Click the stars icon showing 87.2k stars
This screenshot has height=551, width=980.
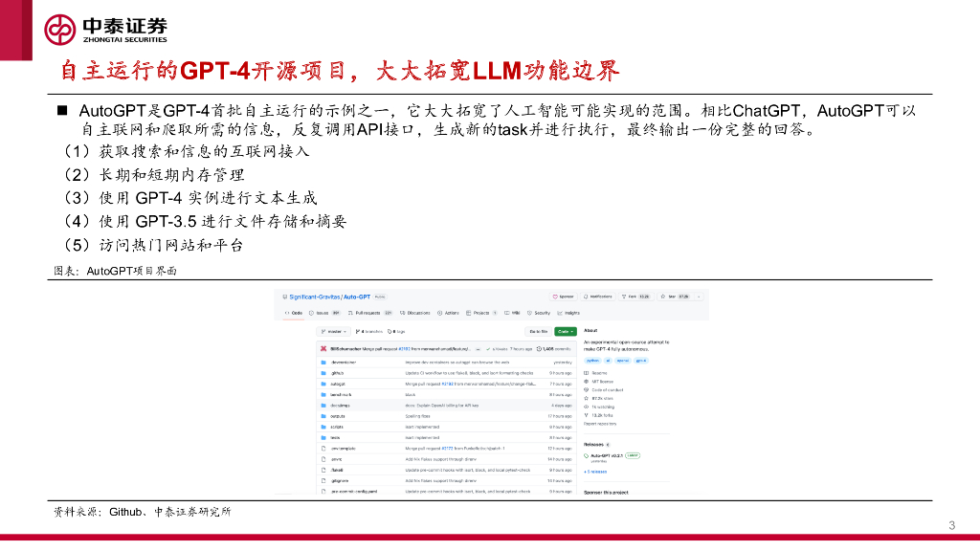587,399
